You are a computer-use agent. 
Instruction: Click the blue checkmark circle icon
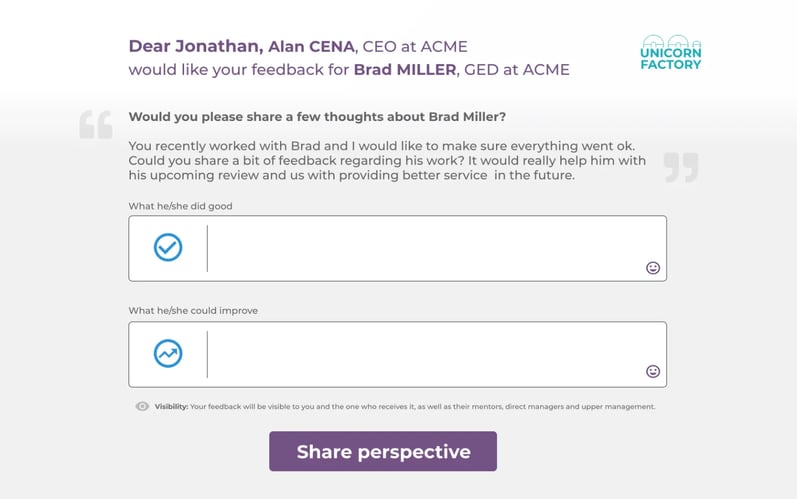168,247
